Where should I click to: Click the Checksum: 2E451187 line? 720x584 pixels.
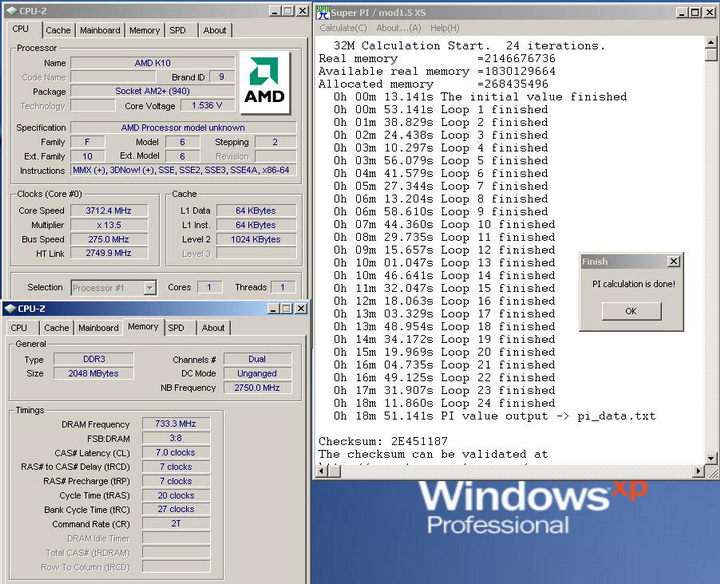pos(383,441)
